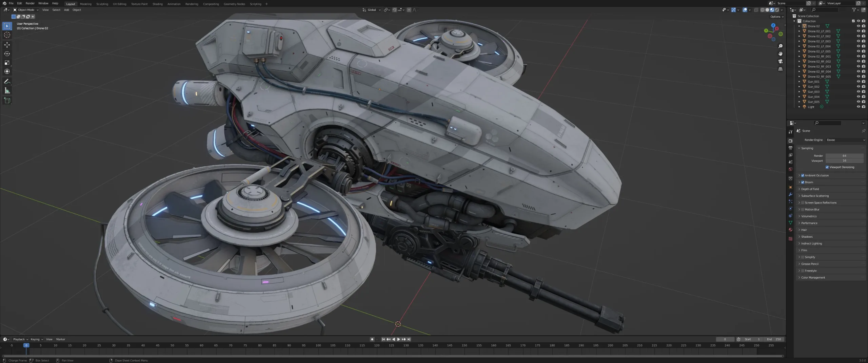Select the Cursor tool
This screenshot has width=868, height=363.
click(x=7, y=35)
